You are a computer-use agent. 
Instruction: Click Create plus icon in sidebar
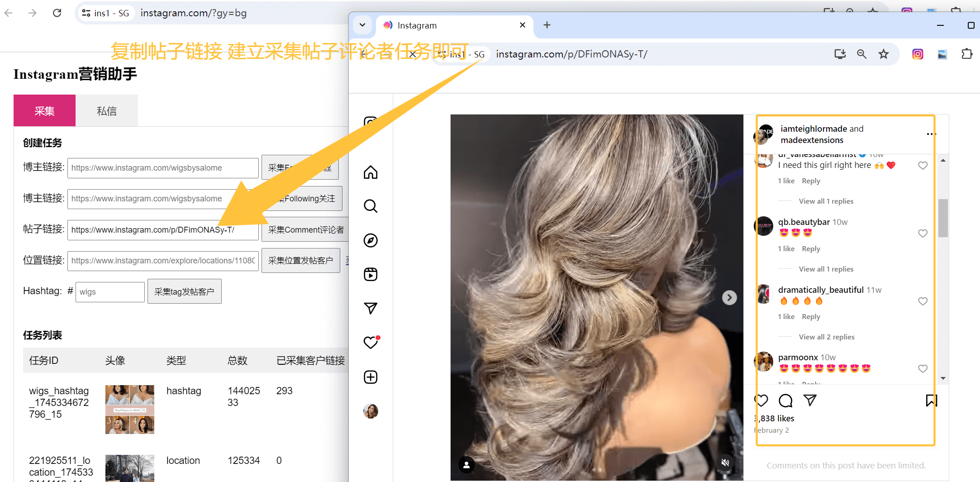click(x=371, y=377)
